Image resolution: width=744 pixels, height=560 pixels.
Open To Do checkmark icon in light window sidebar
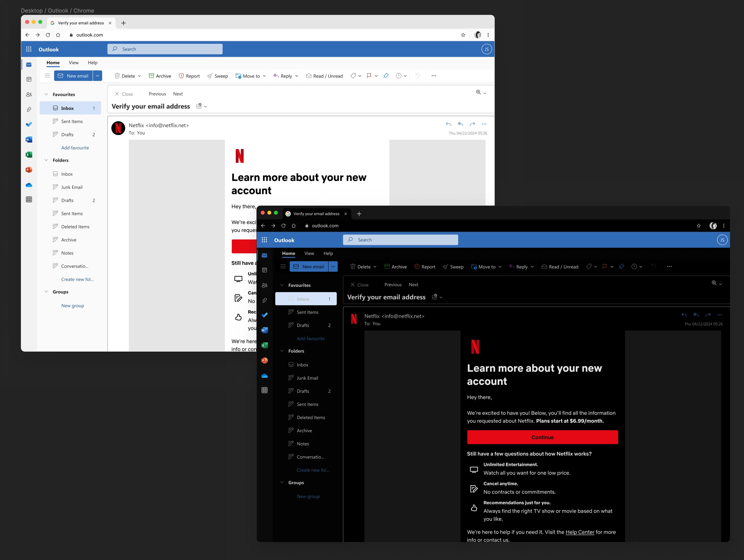click(29, 124)
